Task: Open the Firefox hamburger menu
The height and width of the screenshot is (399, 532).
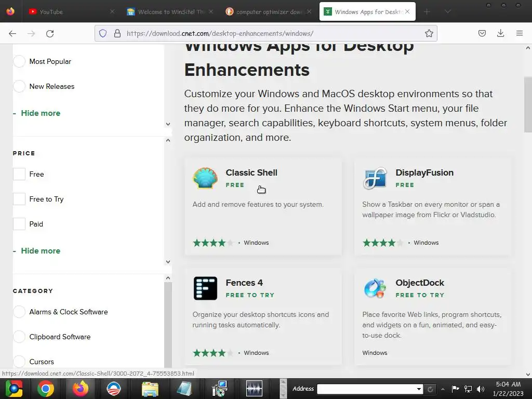Action: pyautogui.click(x=519, y=33)
